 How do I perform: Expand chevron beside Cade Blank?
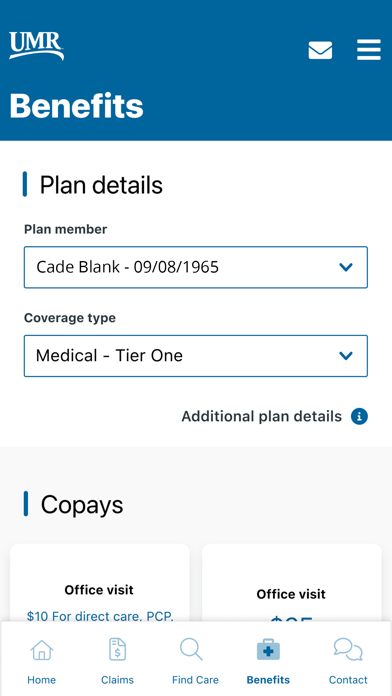pyautogui.click(x=346, y=267)
